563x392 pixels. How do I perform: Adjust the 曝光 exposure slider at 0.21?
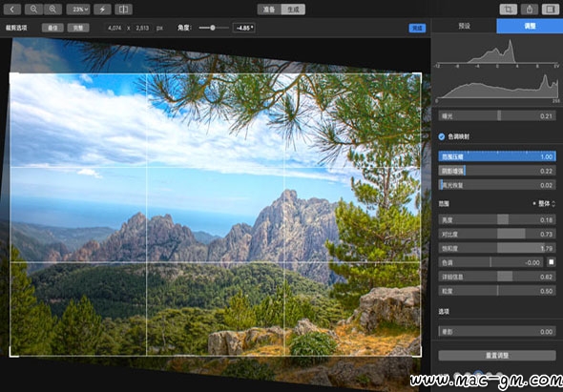pos(497,115)
